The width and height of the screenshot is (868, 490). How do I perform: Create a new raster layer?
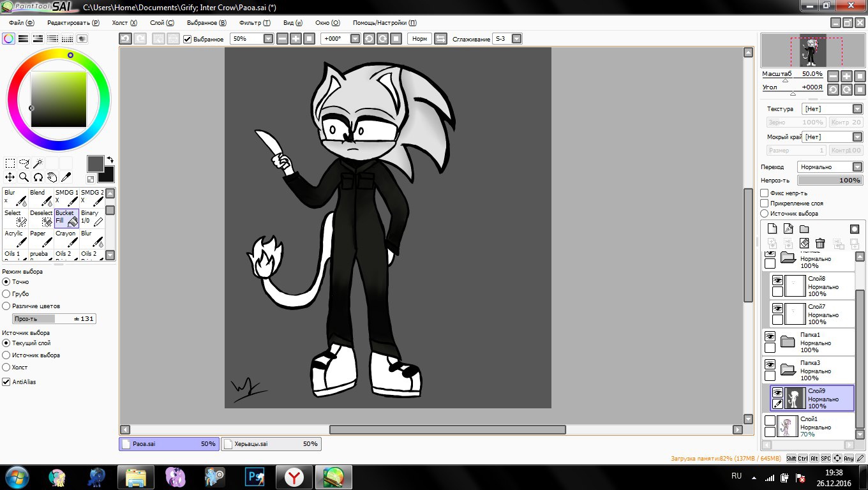[772, 229]
